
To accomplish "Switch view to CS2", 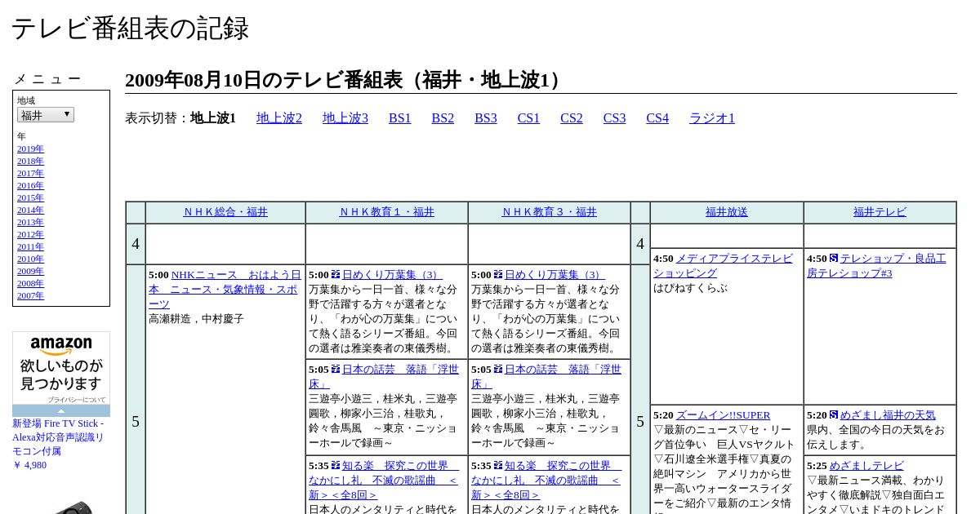I will tap(572, 118).
